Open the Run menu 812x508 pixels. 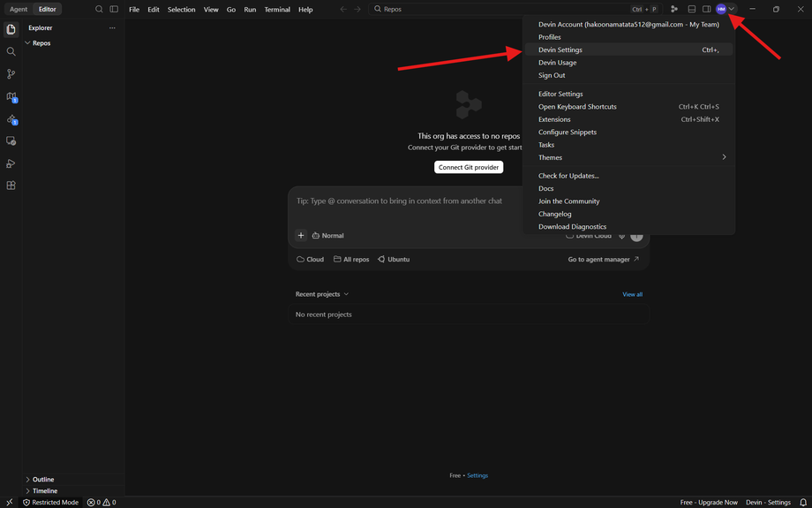click(250, 10)
